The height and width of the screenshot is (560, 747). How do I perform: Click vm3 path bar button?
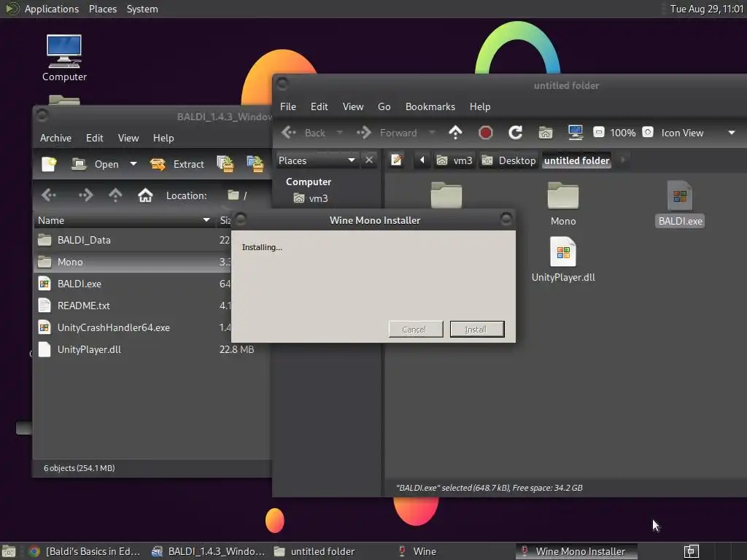click(x=454, y=160)
